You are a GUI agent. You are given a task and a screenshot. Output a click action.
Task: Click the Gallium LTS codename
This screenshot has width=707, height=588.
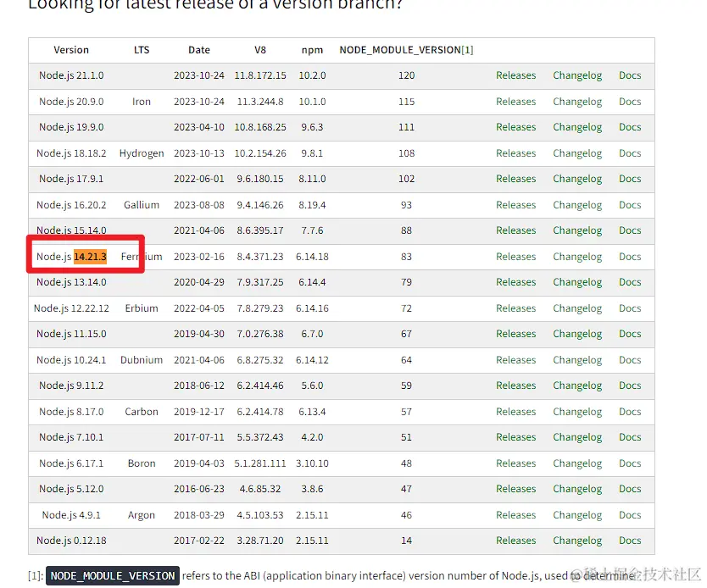tap(142, 205)
